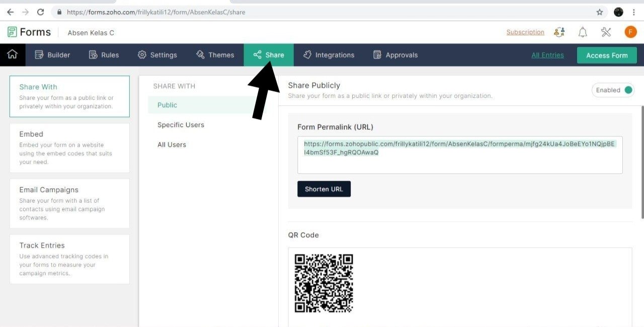This screenshot has height=327, width=644.
Task: Click the Form Permalink URL field
Action: [460, 155]
